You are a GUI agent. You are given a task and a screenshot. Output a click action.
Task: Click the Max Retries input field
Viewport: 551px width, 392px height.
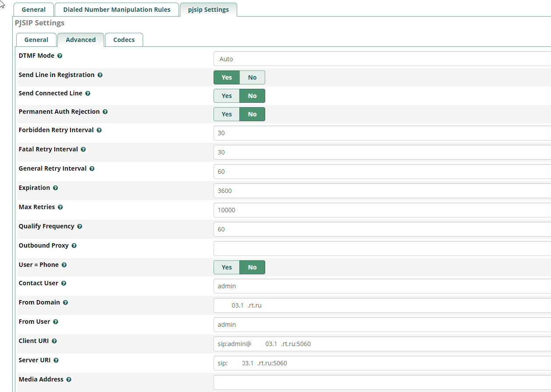(381, 210)
